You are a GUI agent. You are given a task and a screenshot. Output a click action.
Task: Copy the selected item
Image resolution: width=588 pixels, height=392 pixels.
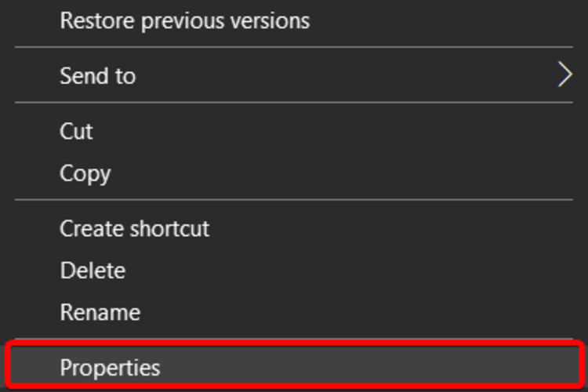click(x=85, y=173)
